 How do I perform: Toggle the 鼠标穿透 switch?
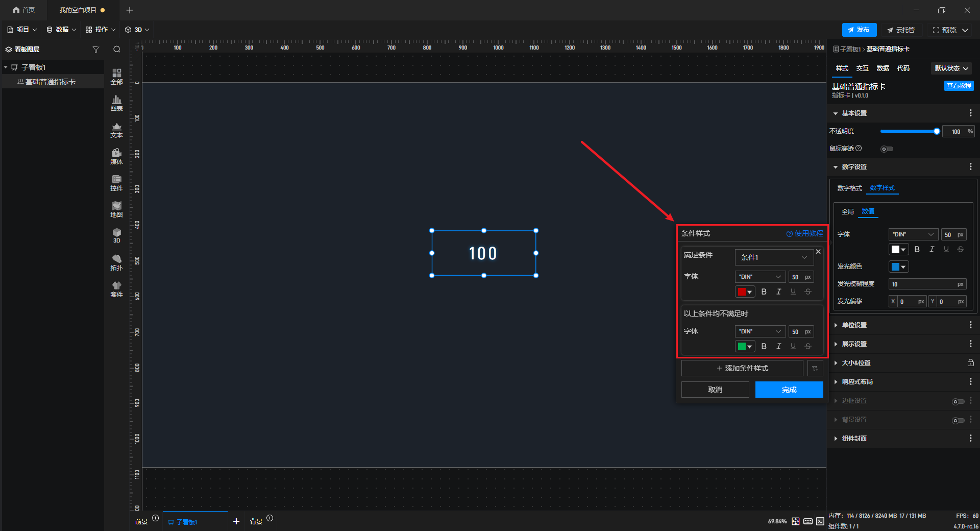tap(887, 149)
